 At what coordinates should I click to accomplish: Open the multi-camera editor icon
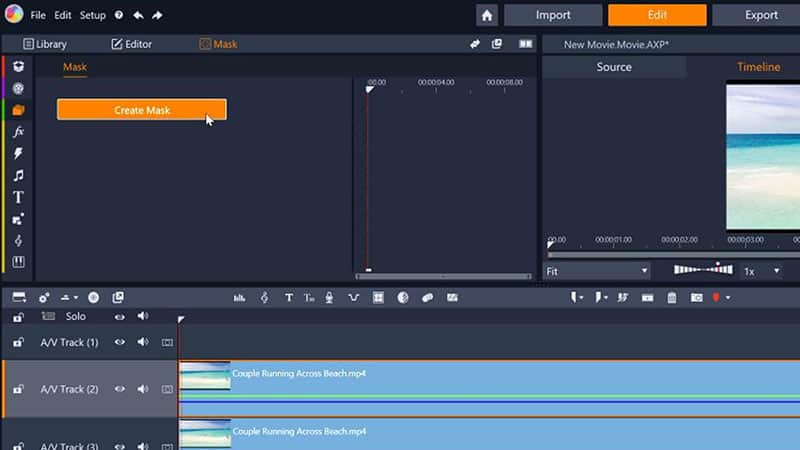(x=378, y=297)
